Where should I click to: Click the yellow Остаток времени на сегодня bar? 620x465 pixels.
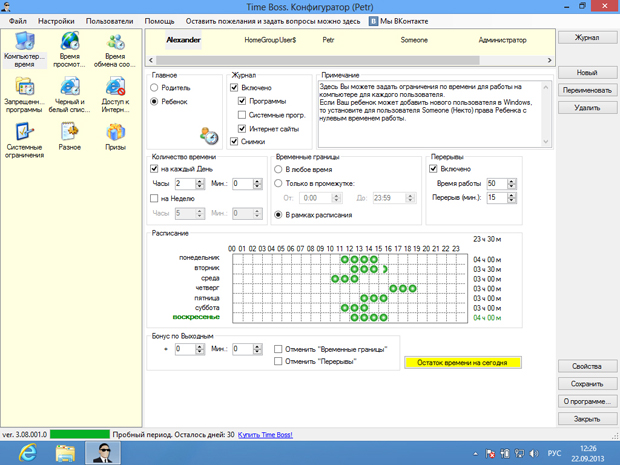462,364
